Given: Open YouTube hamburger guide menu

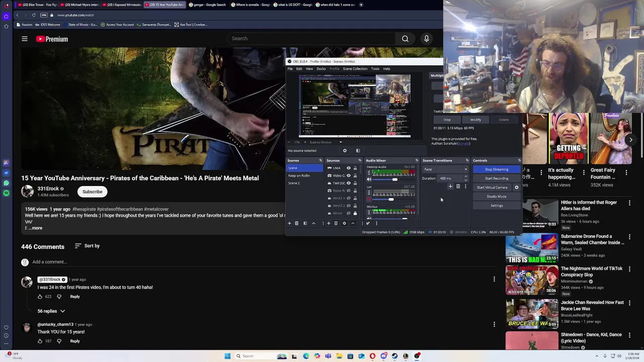Looking at the screenshot, I should [25, 39].
